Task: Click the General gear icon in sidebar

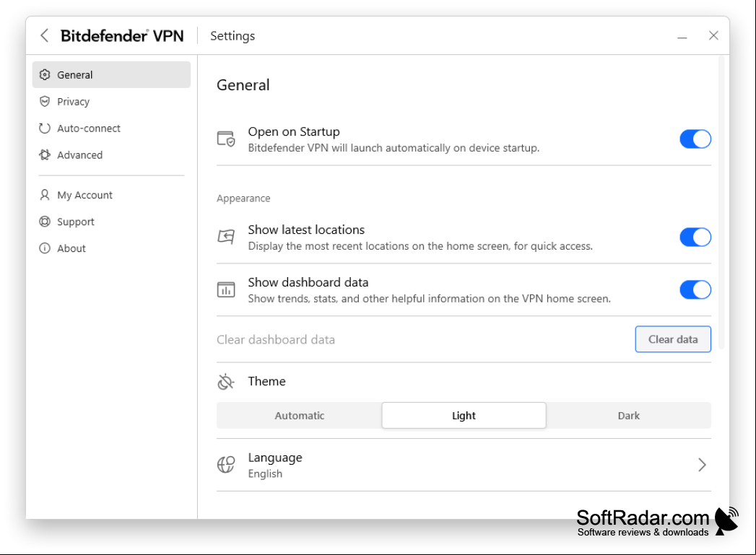Action: [x=45, y=74]
